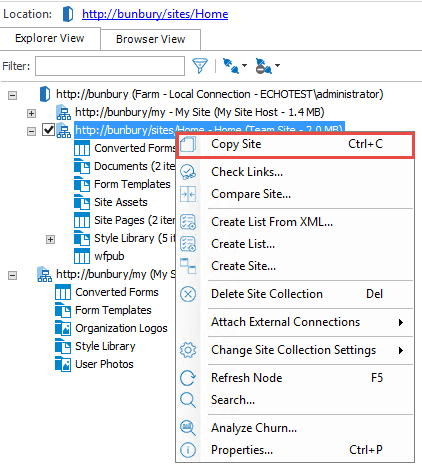Choose Properties... menu entry
Screen dimensions: 422x473
295,450
